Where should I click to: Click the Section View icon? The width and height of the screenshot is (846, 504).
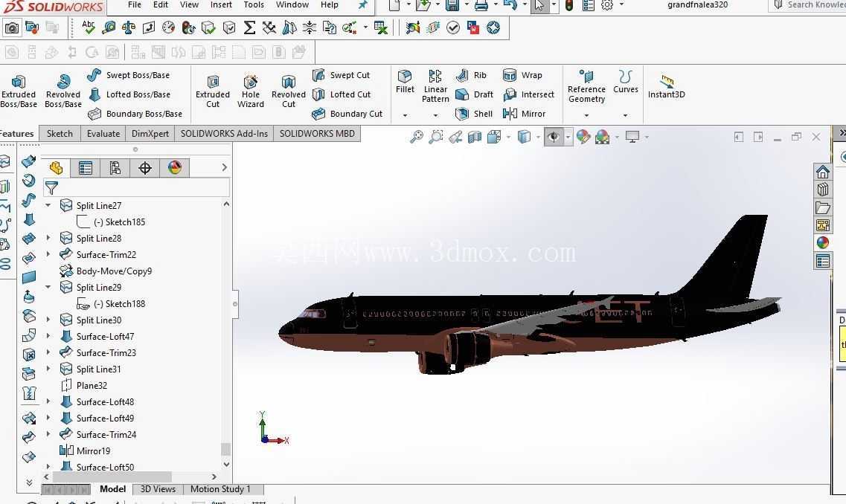(x=474, y=137)
